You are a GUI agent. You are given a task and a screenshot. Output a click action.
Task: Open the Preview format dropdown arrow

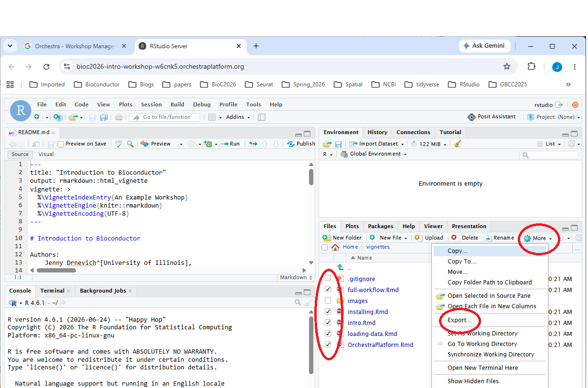point(181,144)
